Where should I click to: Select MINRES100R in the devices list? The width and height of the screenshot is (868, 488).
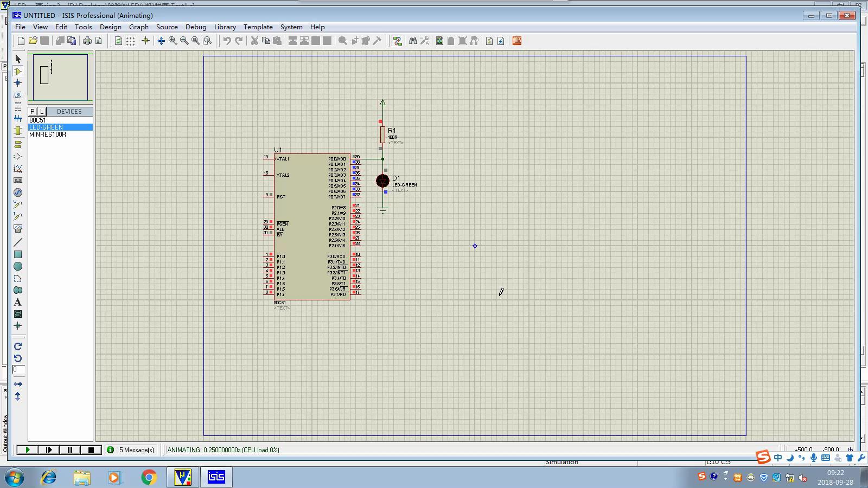pos(60,134)
